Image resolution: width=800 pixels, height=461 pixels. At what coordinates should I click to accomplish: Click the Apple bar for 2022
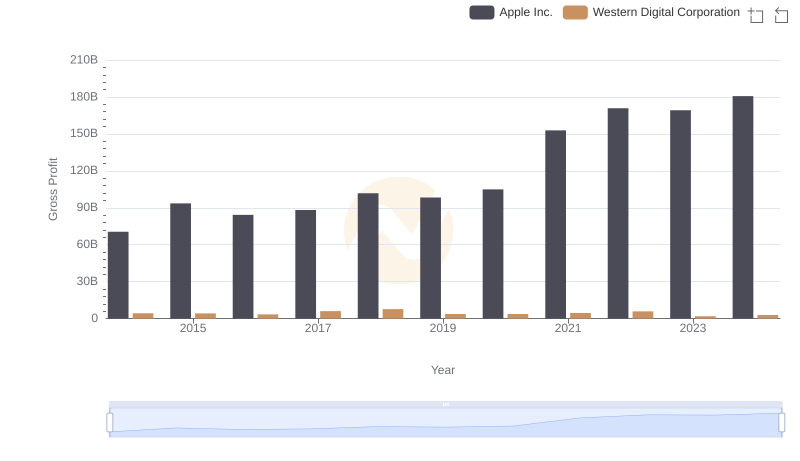(618, 213)
